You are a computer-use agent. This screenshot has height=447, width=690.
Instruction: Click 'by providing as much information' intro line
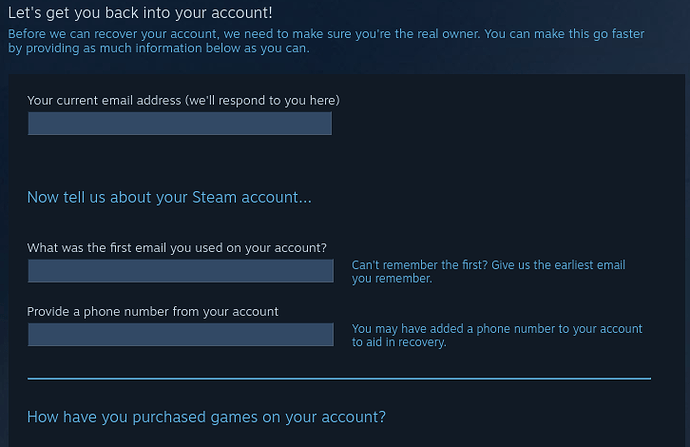point(158,48)
